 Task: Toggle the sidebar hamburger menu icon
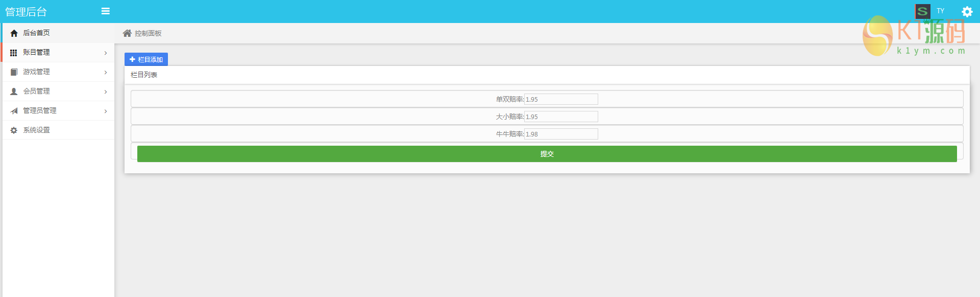(x=106, y=11)
